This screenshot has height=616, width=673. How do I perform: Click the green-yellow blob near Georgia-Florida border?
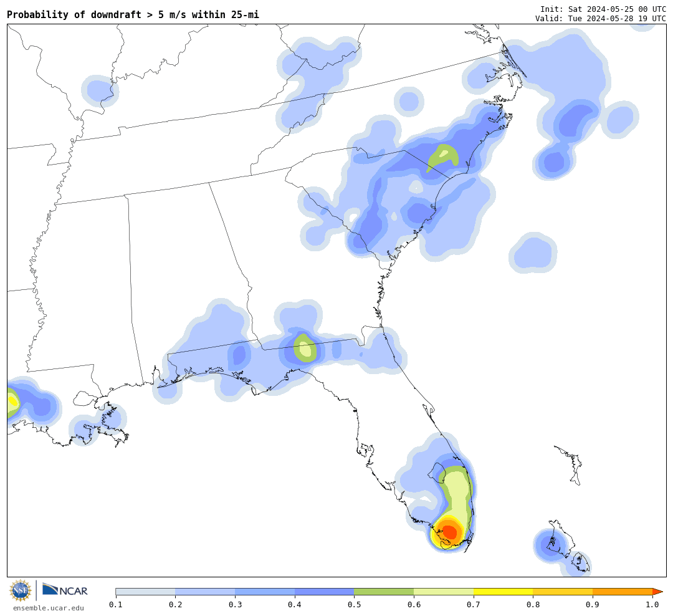click(x=305, y=349)
